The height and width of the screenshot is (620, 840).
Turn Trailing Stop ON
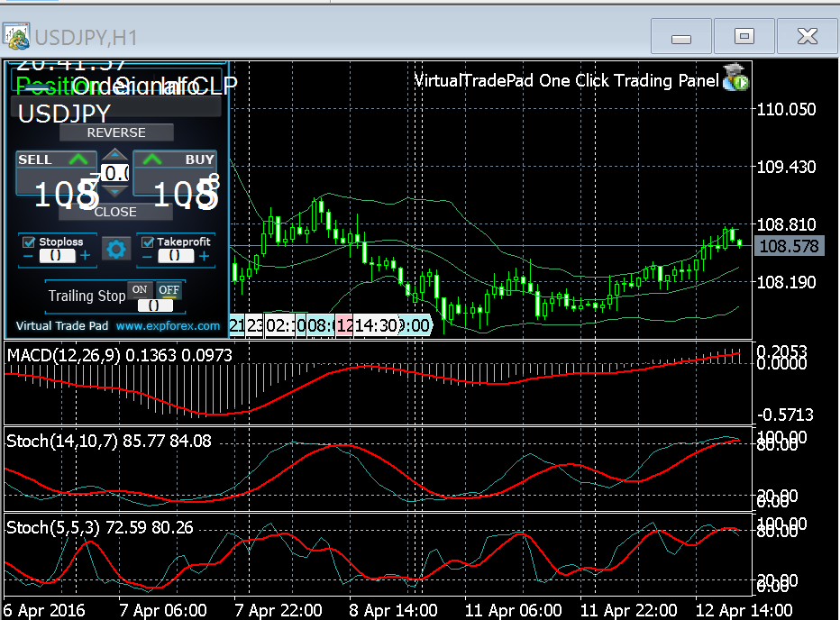(x=140, y=289)
